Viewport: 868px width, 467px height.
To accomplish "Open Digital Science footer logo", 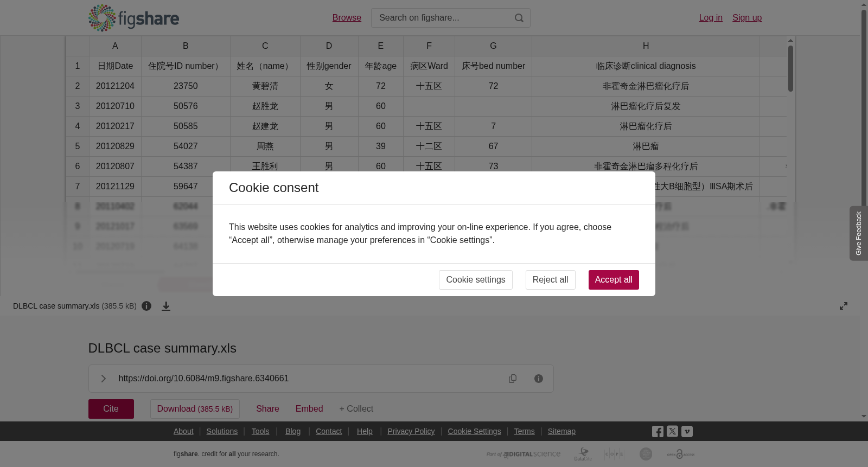I will coord(524,455).
